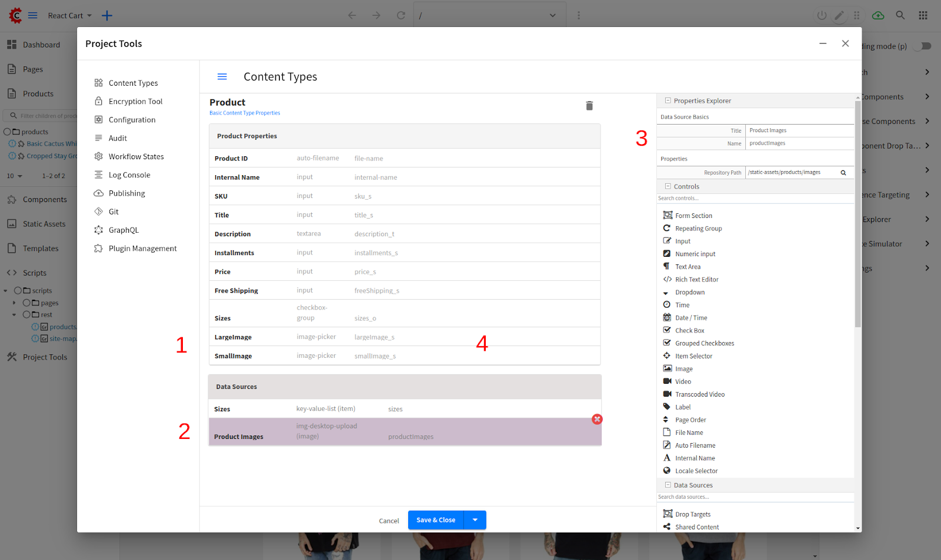Remove Product Images data source via red X
This screenshot has height=560, width=941.
(597, 419)
